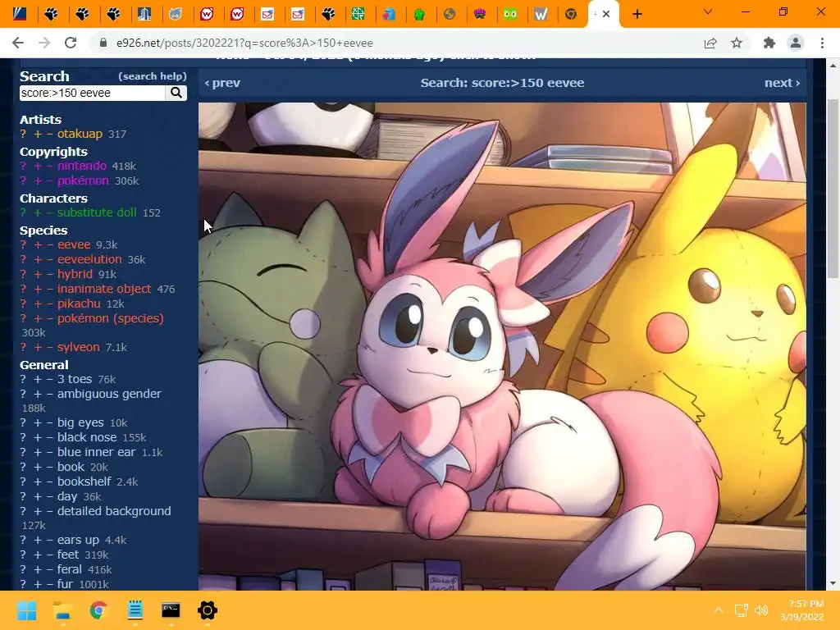View site information via the padlock icon
Viewport: 840px width, 630px height.
click(x=103, y=43)
